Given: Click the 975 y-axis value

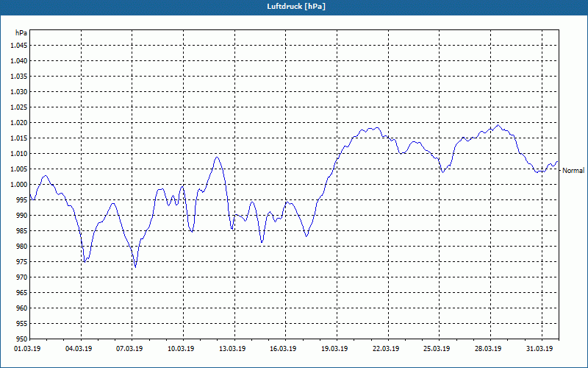Looking at the screenshot, I should [x=22, y=262].
